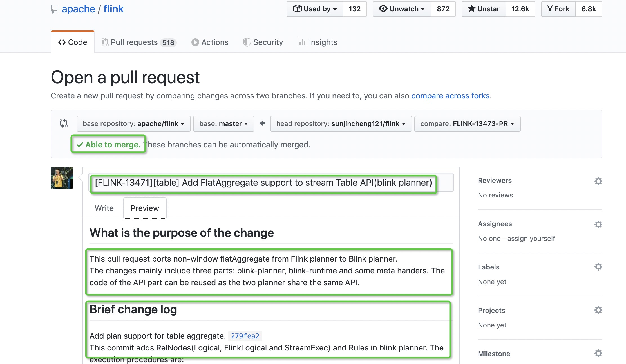Open the Used by dropdown
Screen dimensions: 626x364
click(x=315, y=9)
